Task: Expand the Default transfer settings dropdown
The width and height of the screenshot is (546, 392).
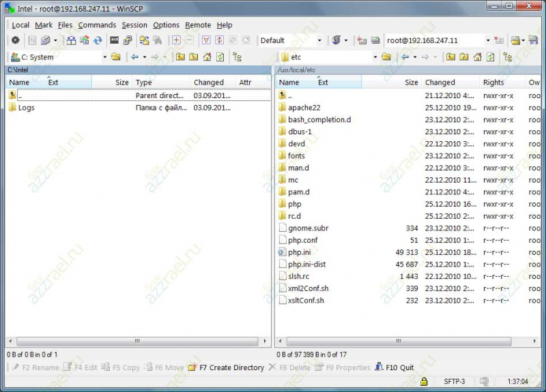Action: 319,41
